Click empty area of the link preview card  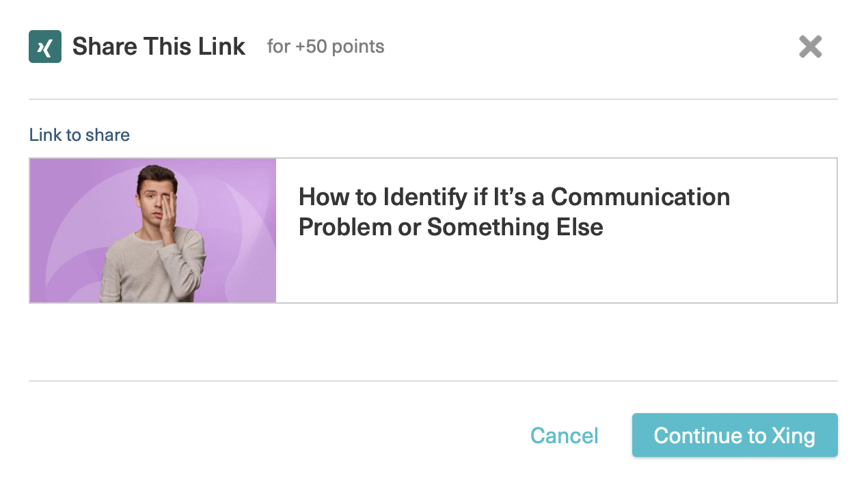(556, 274)
